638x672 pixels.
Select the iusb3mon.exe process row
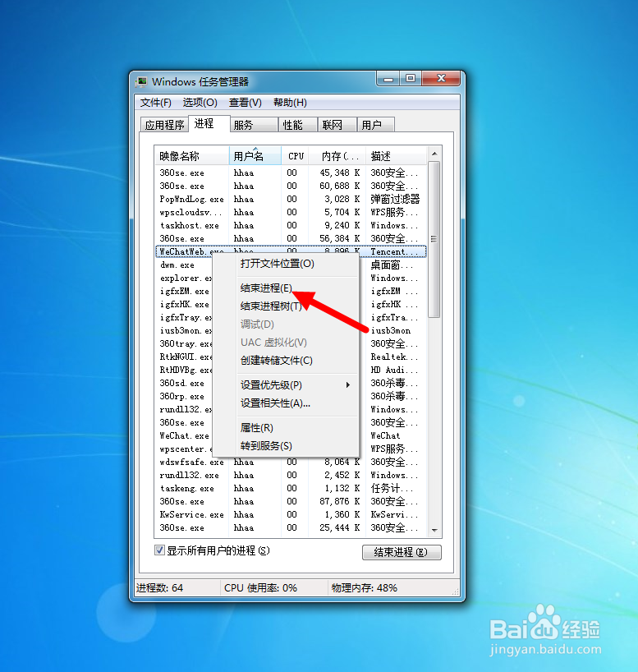click(x=291, y=331)
